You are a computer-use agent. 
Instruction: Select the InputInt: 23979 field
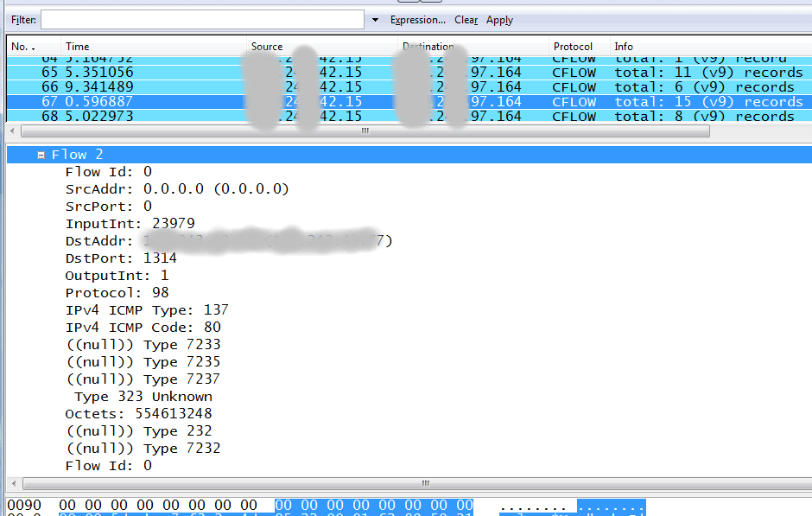pyautogui.click(x=130, y=223)
